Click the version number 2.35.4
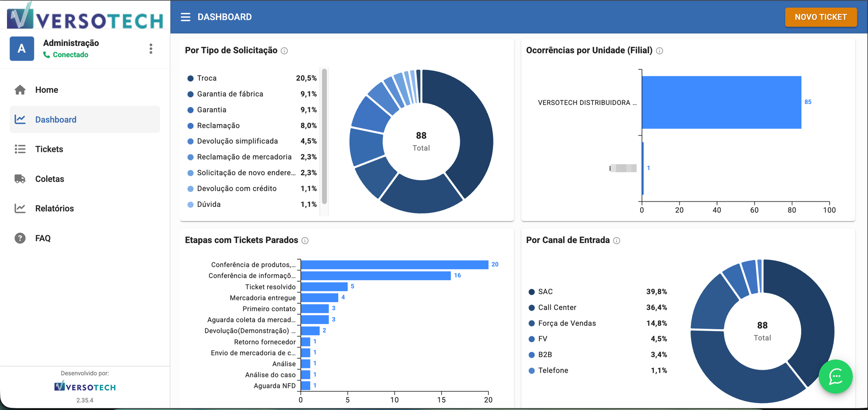 click(85, 400)
